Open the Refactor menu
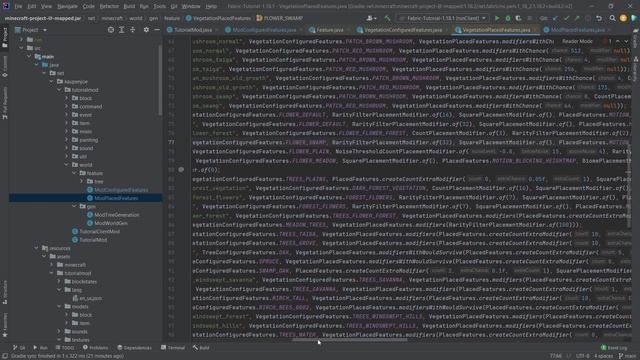Image resolution: width=640 pixels, height=360 pixels. 109,6
